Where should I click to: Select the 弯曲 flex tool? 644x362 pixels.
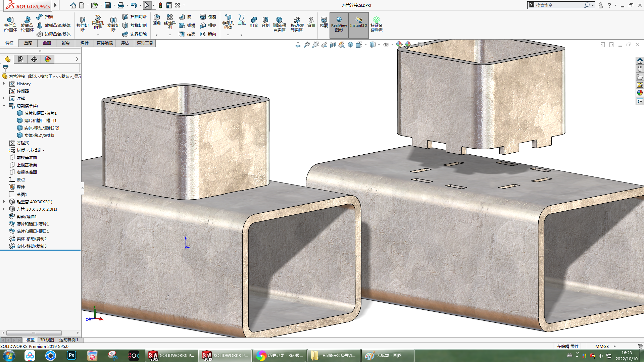tap(311, 22)
